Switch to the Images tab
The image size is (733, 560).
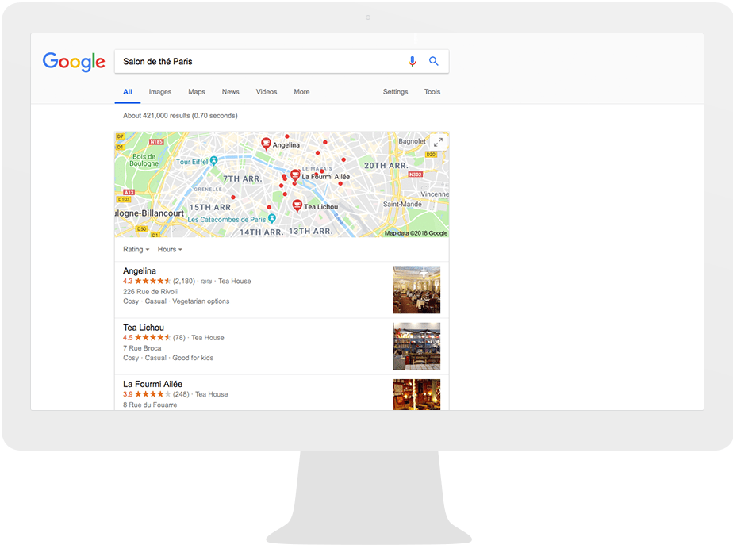(x=160, y=92)
